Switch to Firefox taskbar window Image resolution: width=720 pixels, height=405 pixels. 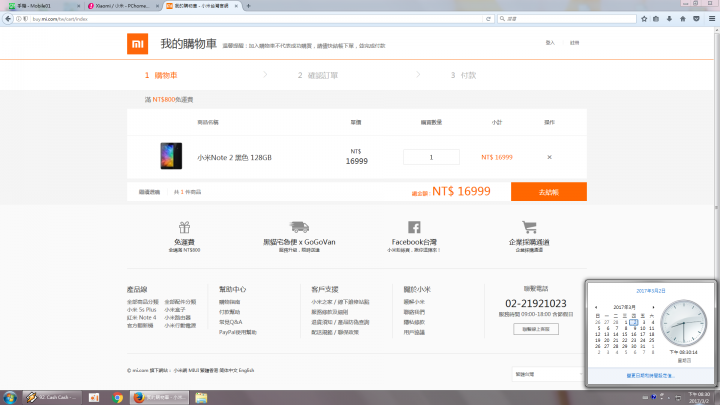[x=159, y=398]
